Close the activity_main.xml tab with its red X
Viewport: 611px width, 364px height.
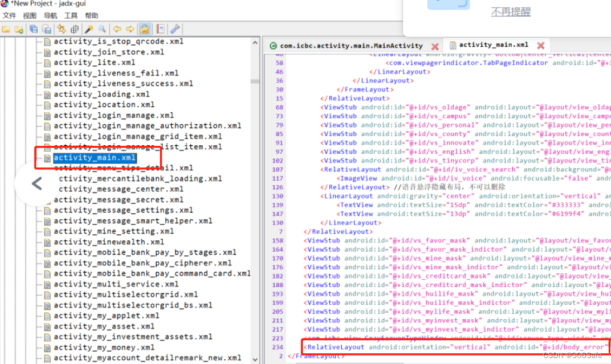point(540,45)
